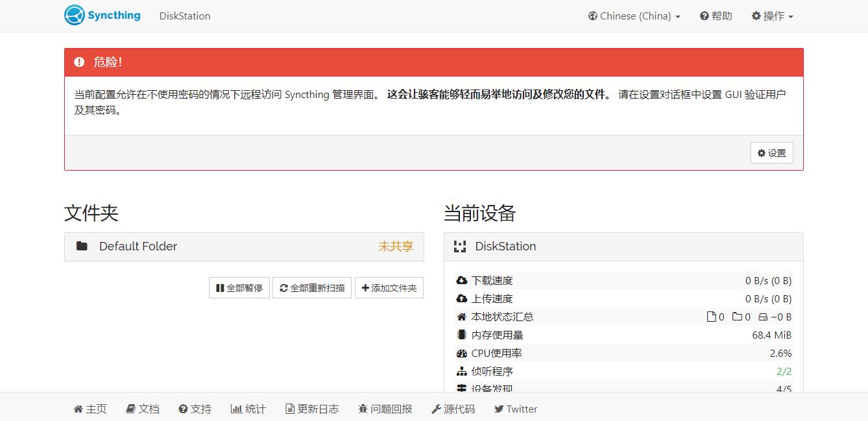The image size is (868, 421).
Task: Click the Syncthing logo icon
Action: [75, 15]
